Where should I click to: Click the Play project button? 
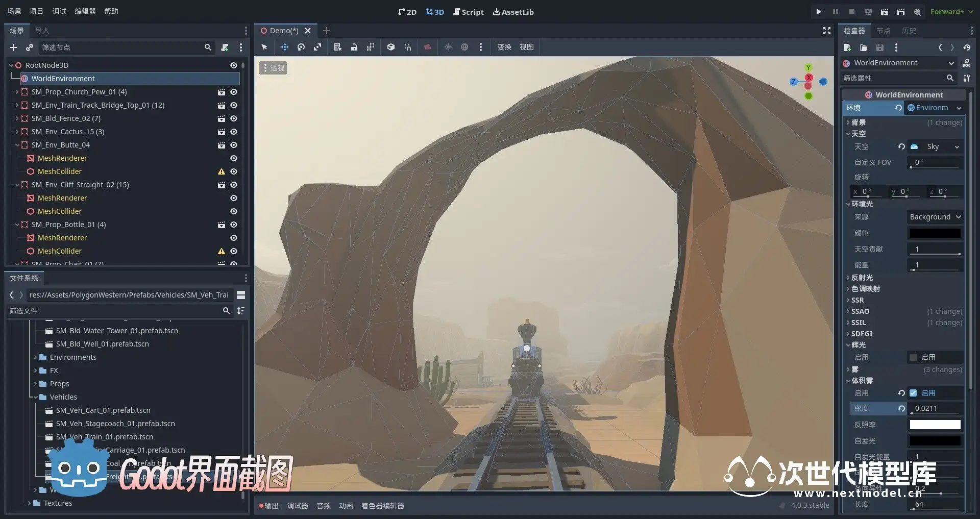click(819, 12)
